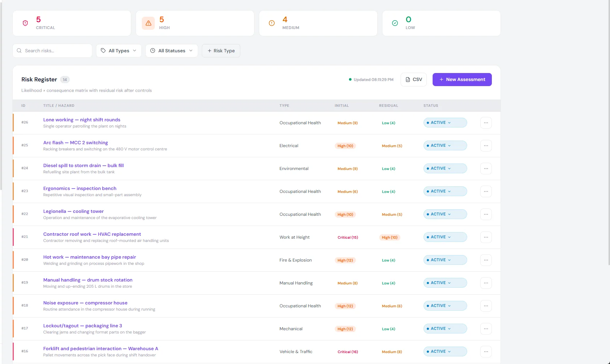
Task: Click Vehicle & Traffic type cell
Action: [296, 352]
